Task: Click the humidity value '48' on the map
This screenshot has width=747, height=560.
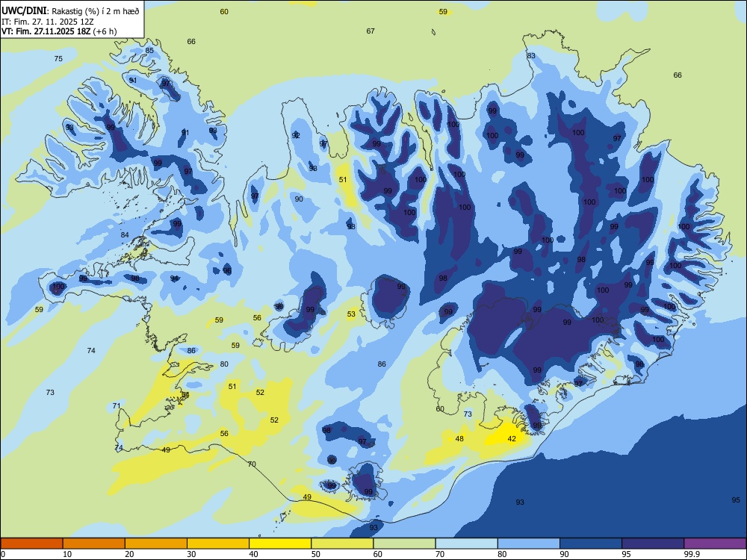Action: pyautogui.click(x=459, y=438)
